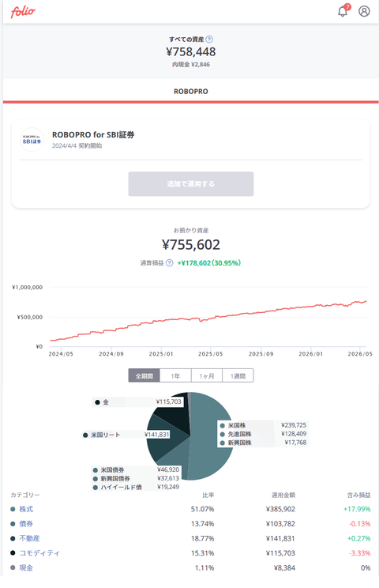Click the 追加で運用する button
The height and width of the screenshot is (588, 379).
(x=191, y=183)
